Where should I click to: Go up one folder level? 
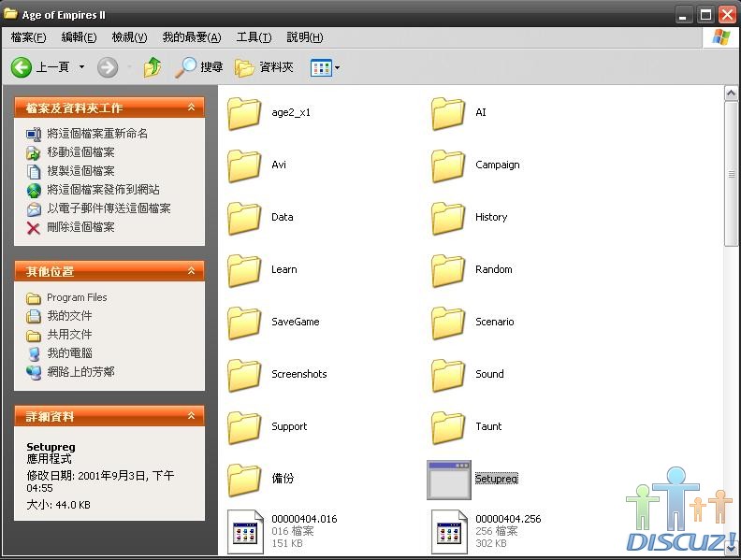click(153, 67)
